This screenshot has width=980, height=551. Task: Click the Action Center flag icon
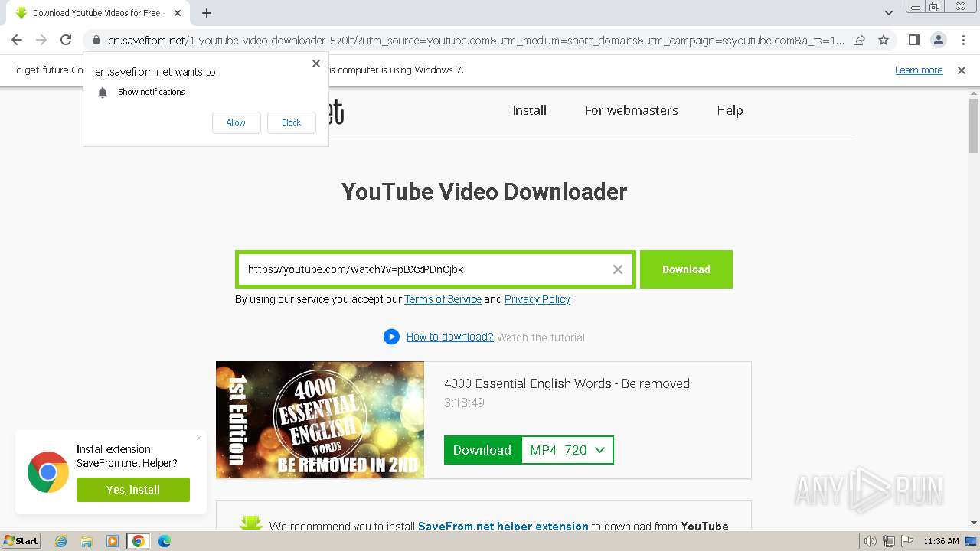tap(906, 541)
